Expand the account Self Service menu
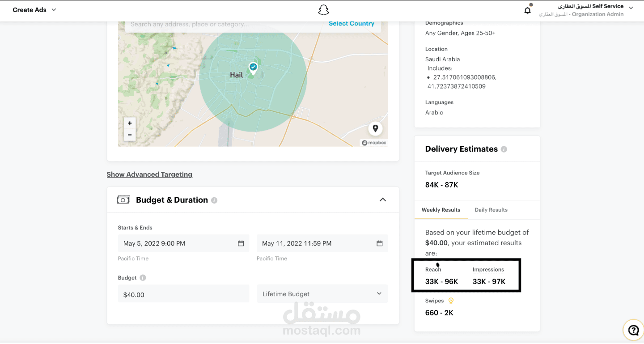This screenshot has height=344, width=644. 631,8
